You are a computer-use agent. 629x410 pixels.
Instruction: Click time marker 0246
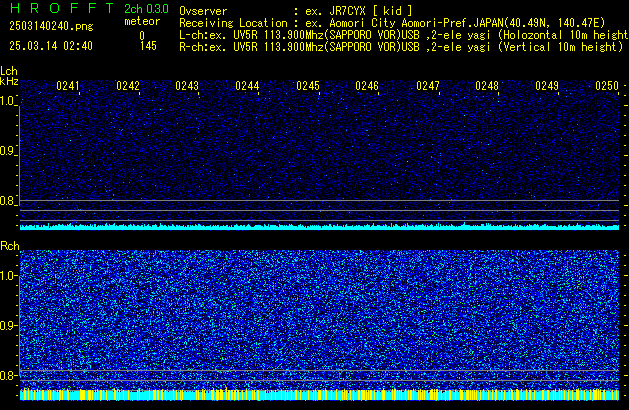click(367, 86)
